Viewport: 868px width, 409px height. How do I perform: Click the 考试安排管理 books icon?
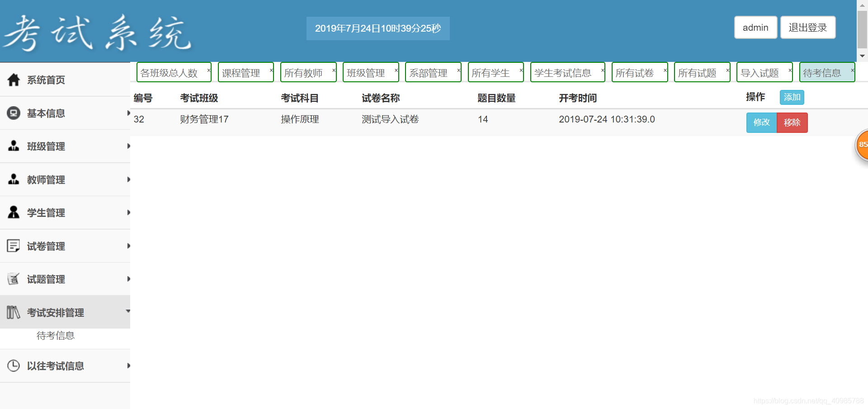(x=14, y=312)
